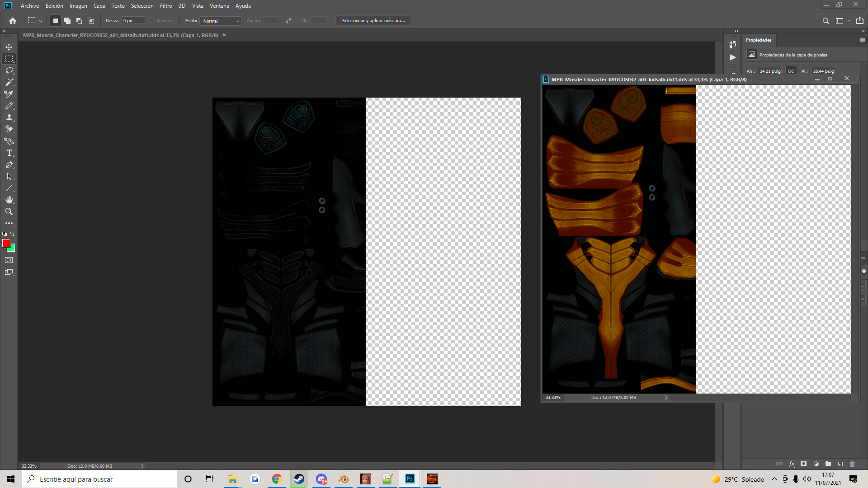Open the Propiedades panel menu
This screenshot has height=488, width=868.
862,40
